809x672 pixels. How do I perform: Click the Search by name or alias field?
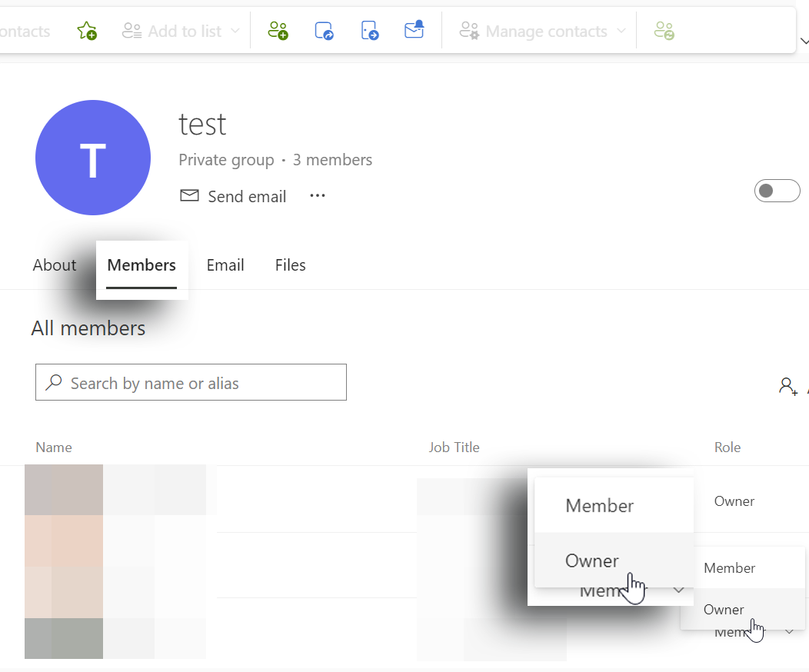click(x=200, y=383)
